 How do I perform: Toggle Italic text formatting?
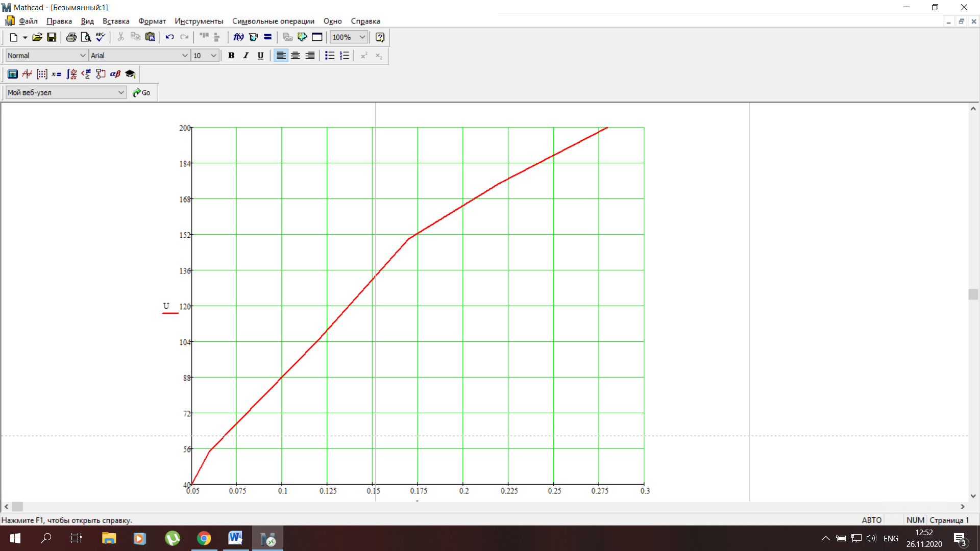coord(246,56)
